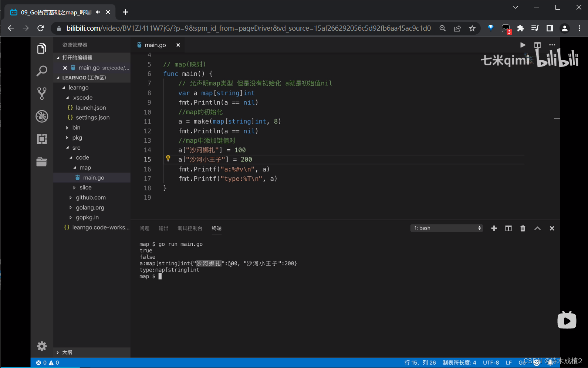This screenshot has height=368, width=588.
Task: Open the bash terminal selector dropdown
Action: pyautogui.click(x=447, y=228)
